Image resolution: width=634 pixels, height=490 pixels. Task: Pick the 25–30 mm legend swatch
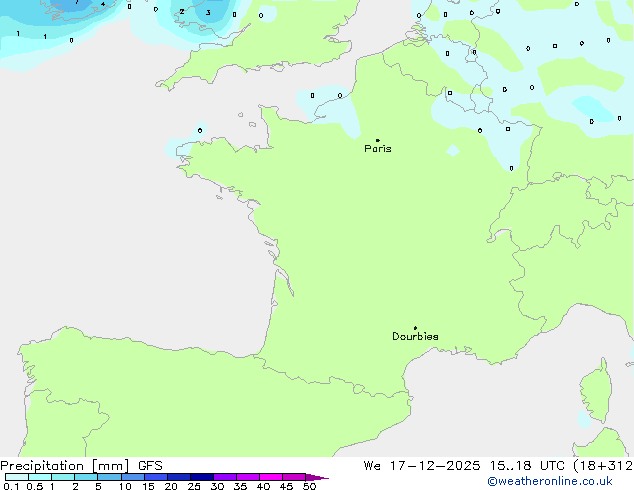(202, 477)
